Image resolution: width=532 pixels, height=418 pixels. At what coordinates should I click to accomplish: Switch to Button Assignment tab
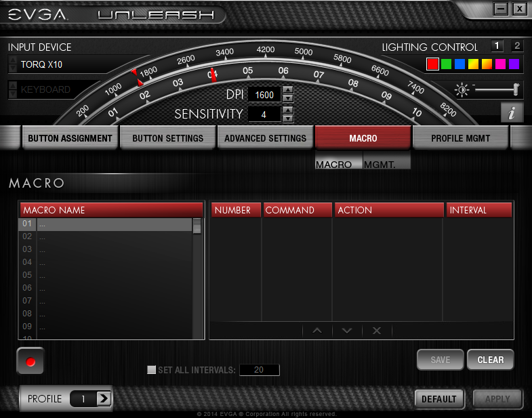[70, 138]
